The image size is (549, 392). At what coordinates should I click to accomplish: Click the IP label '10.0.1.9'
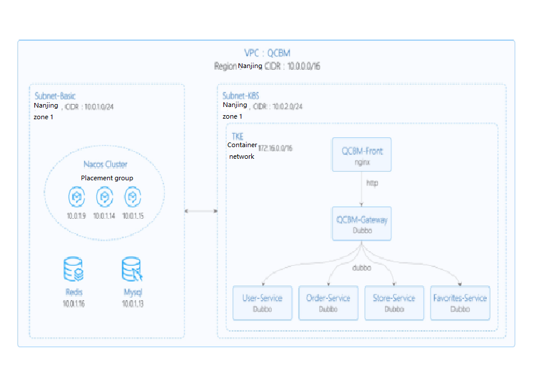coord(76,216)
